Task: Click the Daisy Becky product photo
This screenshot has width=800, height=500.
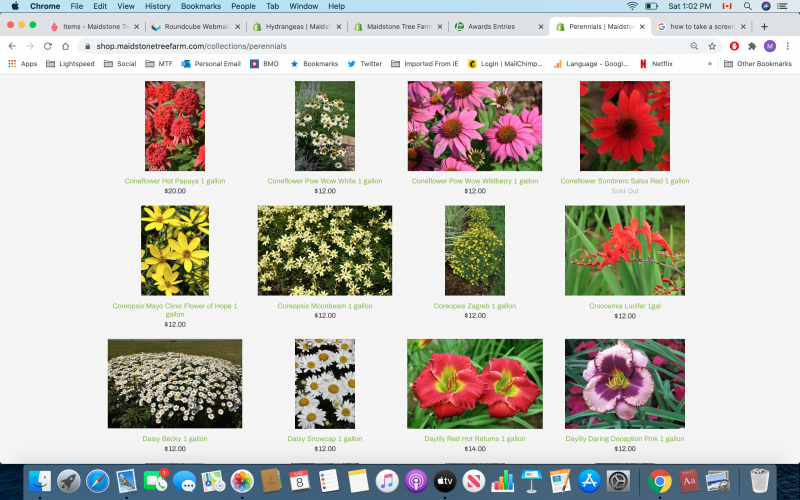Action: pos(175,383)
